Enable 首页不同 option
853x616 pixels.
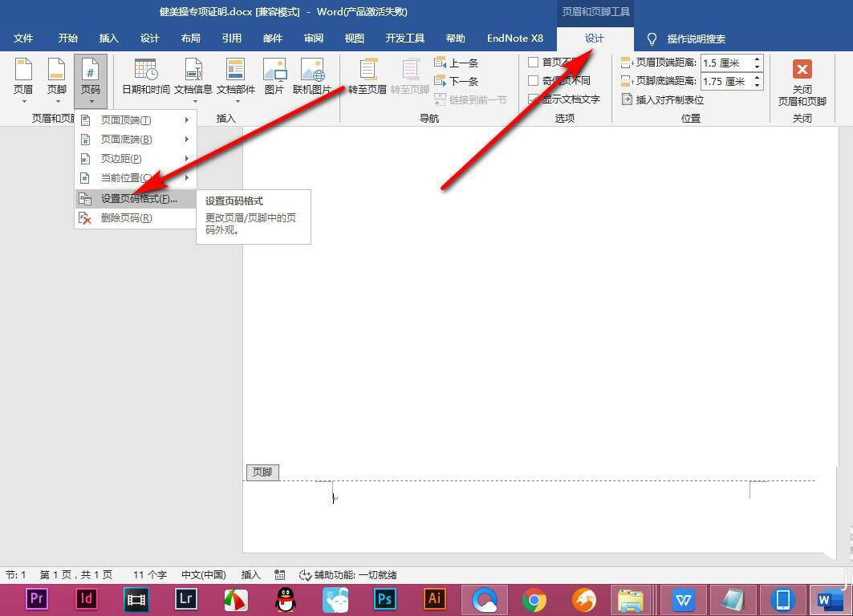pyautogui.click(x=534, y=62)
